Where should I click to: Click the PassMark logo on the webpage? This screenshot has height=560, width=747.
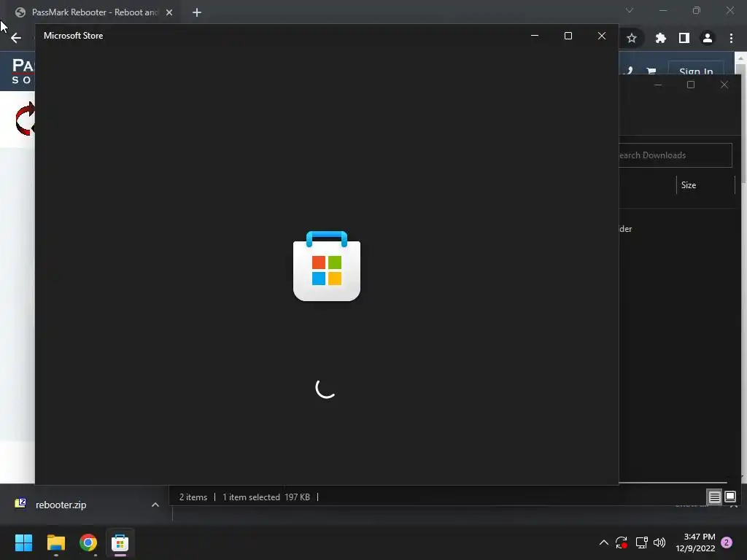pos(23,71)
